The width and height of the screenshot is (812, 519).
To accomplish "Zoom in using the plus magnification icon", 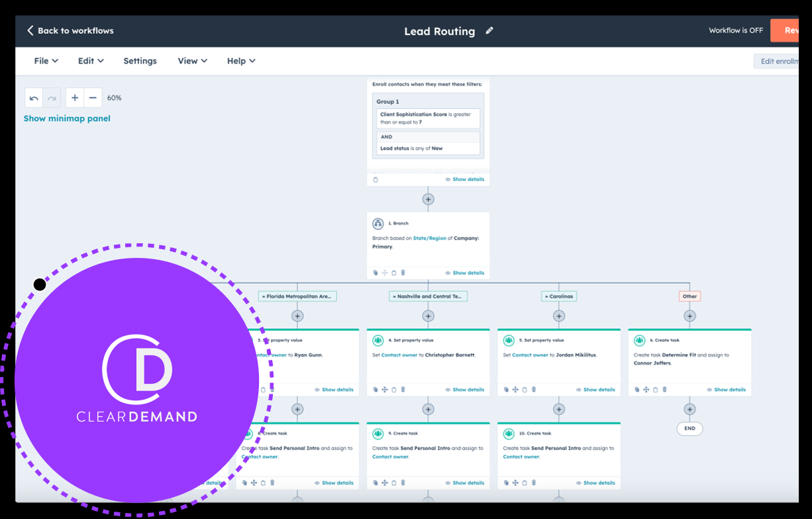I will point(75,97).
